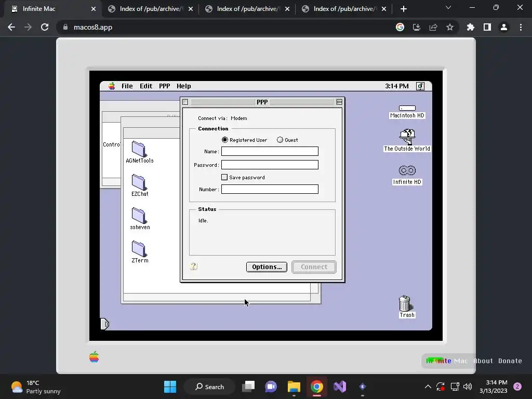Select the Infinite HD disk icon

(407, 175)
